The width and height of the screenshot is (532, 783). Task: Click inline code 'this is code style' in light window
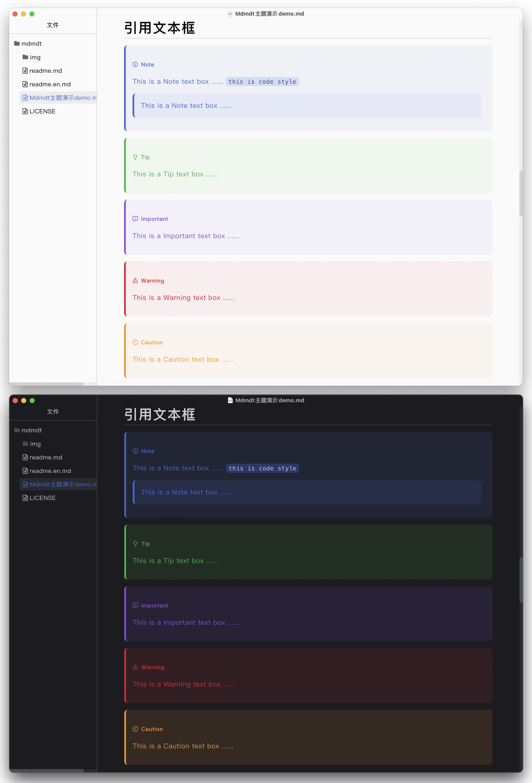click(x=262, y=81)
